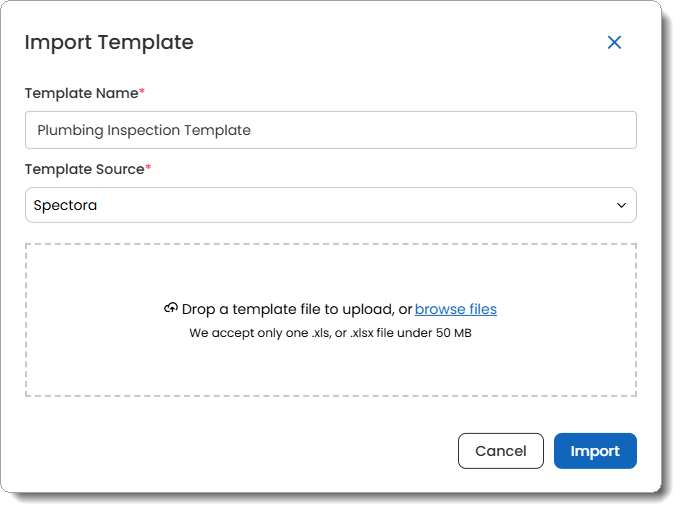Image resolution: width=682 pixels, height=513 pixels.
Task: Click the 'Drop a template file to upload' text
Action: click(x=296, y=309)
